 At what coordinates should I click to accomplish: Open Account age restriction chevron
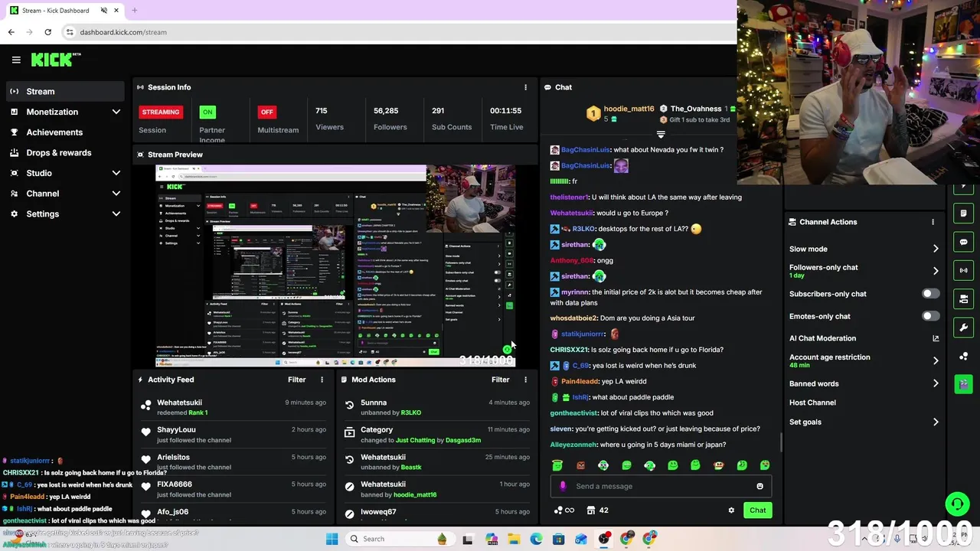point(936,360)
